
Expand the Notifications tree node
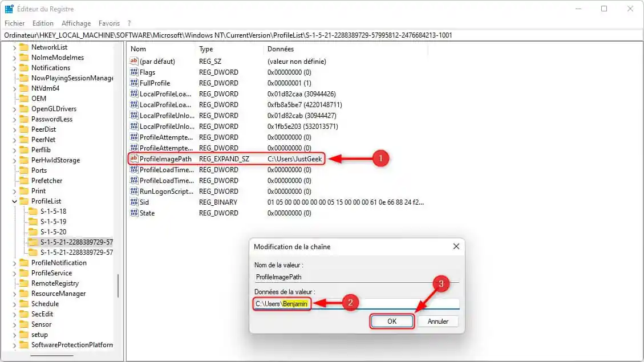[x=14, y=68]
